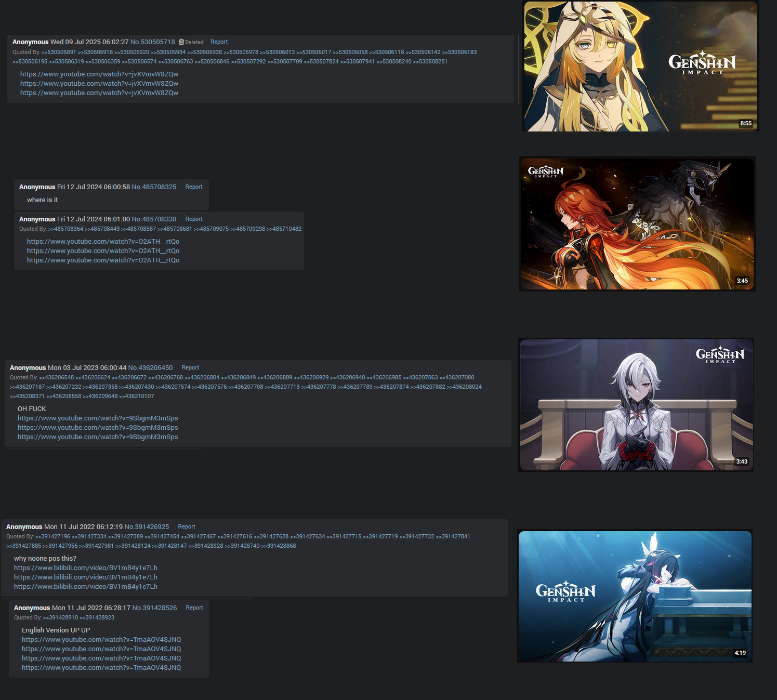Open the first O2ATH__rtQo YouTube link
Viewport: 777px width, 700px height.
(x=103, y=242)
